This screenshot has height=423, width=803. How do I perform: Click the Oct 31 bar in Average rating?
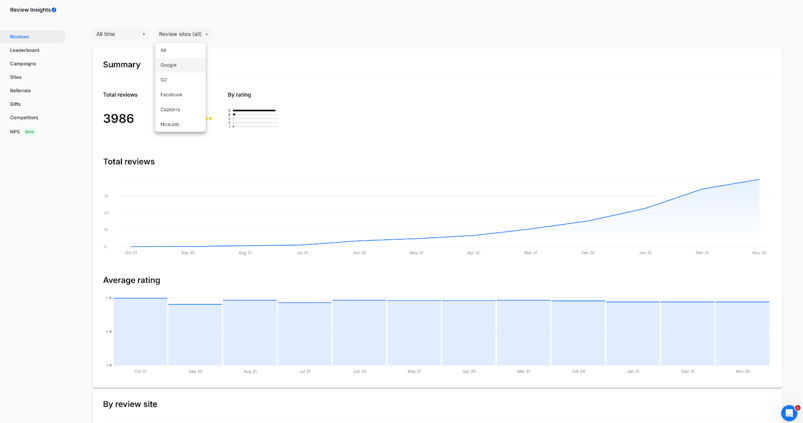[140, 331]
